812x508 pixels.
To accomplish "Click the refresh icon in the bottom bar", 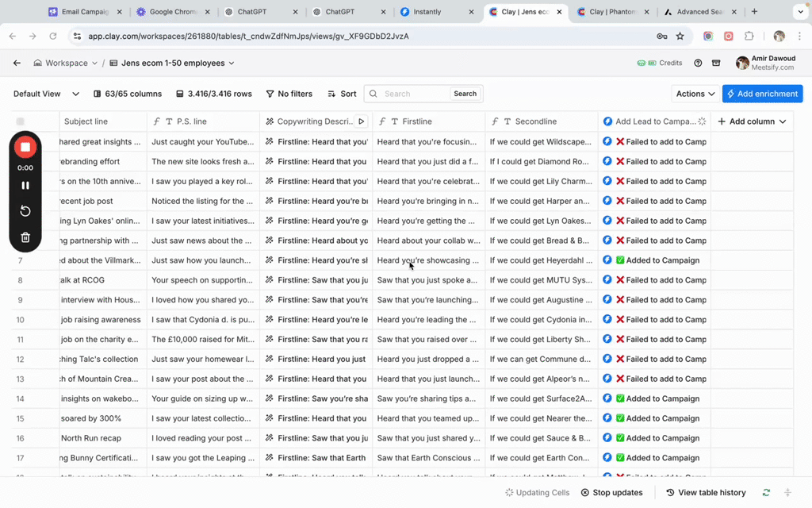I will (x=766, y=493).
